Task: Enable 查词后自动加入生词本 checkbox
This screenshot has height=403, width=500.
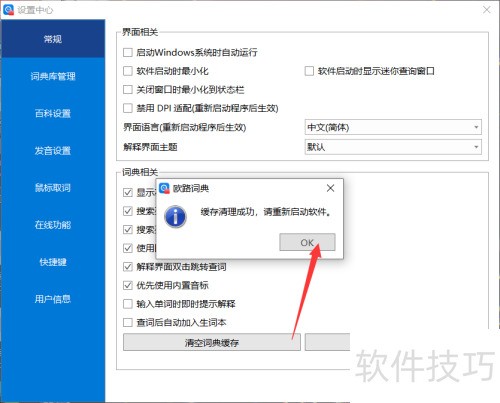Action: 128,323
